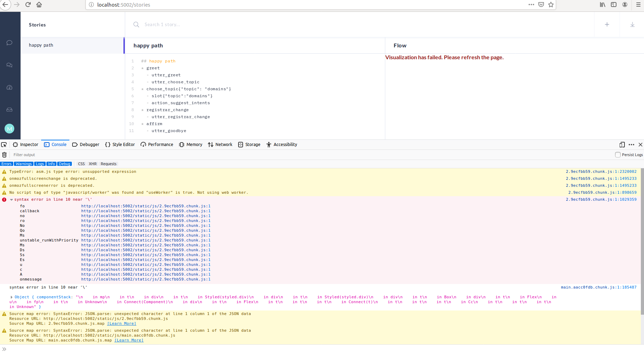Image resolution: width=644 pixels, height=353 pixels.
Task: Switch to the Inspector tab
Action: coord(26,145)
